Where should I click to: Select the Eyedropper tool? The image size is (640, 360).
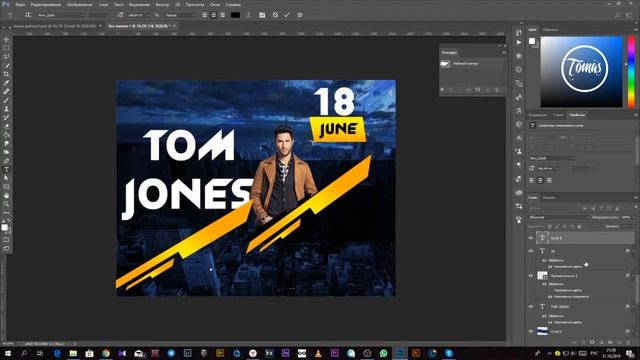pyautogui.click(x=6, y=83)
